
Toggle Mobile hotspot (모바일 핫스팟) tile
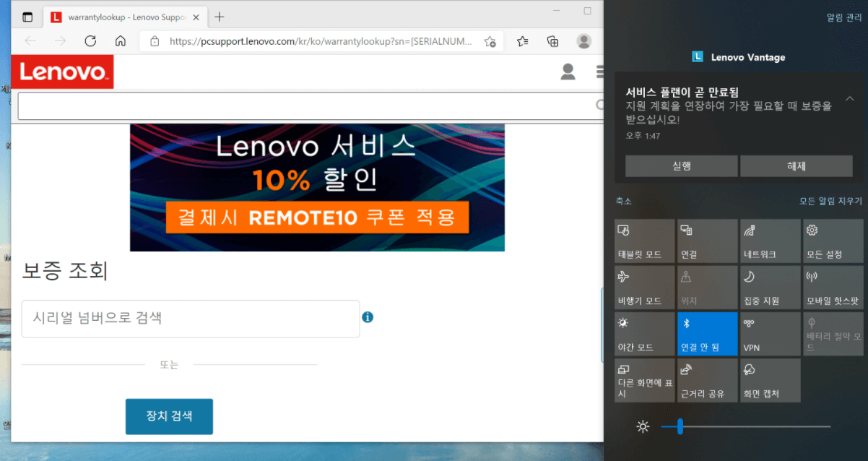click(833, 287)
